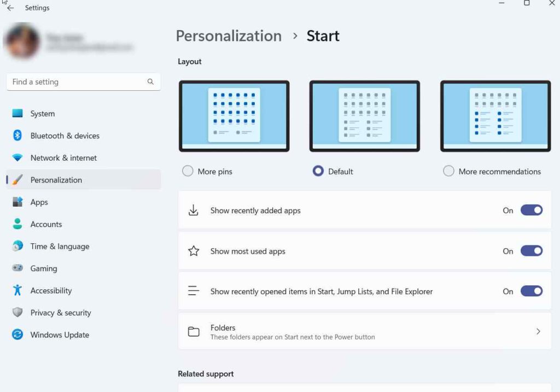The image size is (560, 392).
Task: Go to Windows Update page
Action: tap(84, 335)
